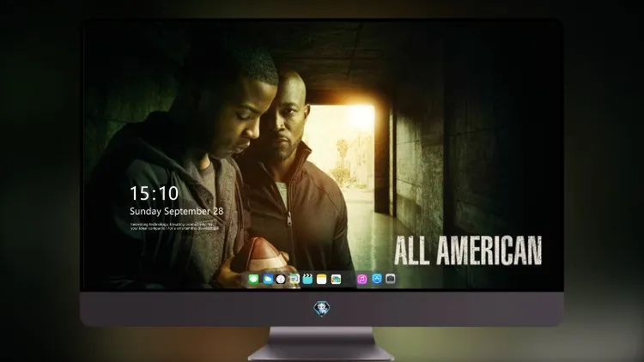Viewport: 644px width, 362px height.
Task: Open the Clock app in dock
Action: point(281,279)
